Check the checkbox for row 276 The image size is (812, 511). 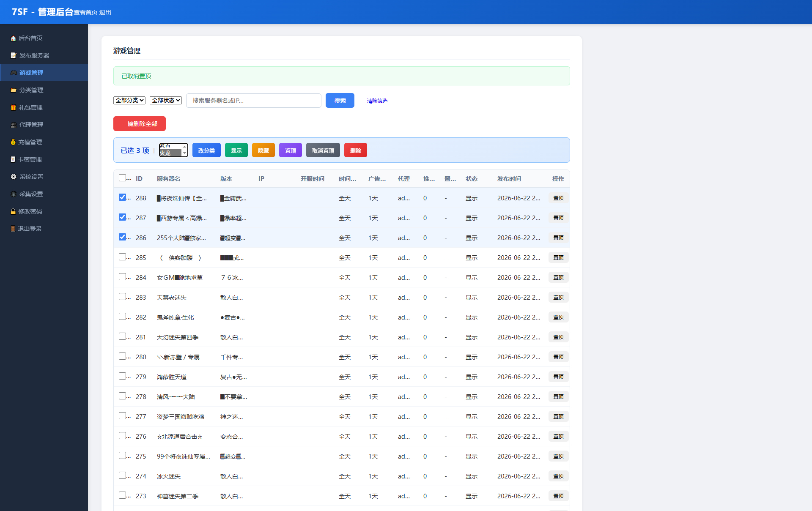(x=122, y=435)
